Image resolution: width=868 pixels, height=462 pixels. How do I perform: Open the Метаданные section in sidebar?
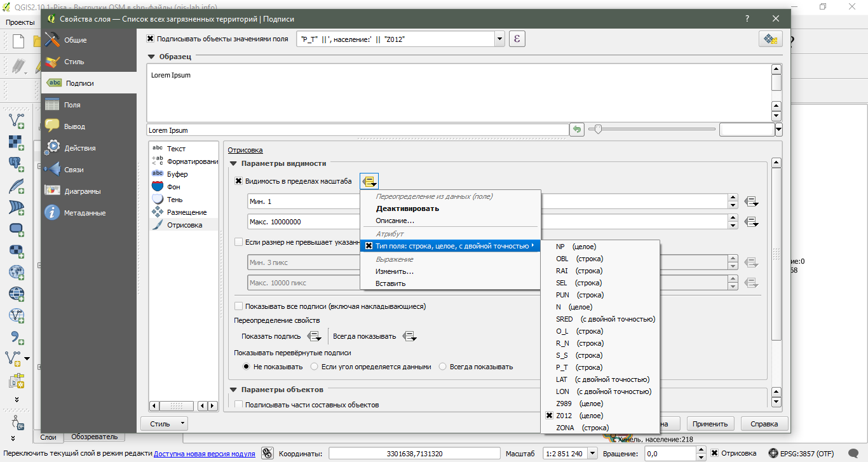tap(85, 213)
